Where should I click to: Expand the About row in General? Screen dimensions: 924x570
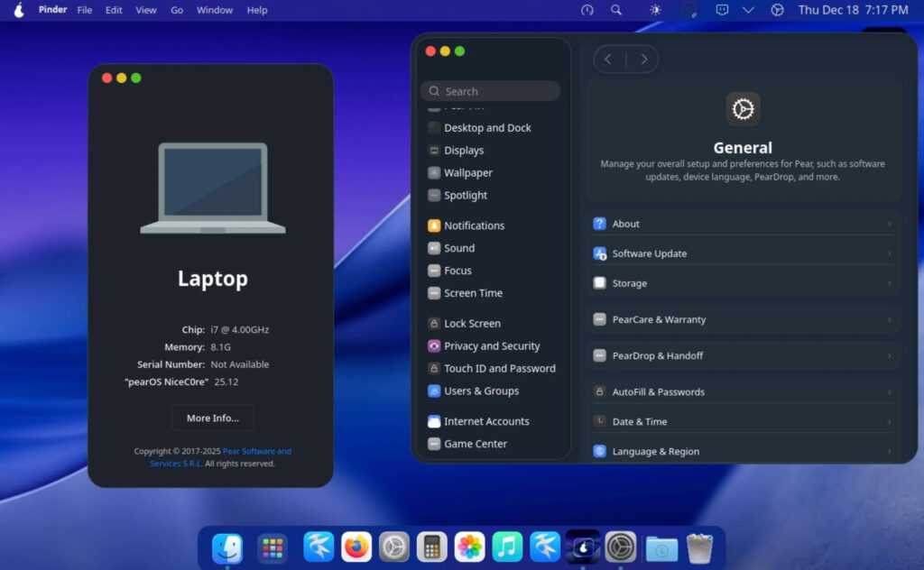742,224
